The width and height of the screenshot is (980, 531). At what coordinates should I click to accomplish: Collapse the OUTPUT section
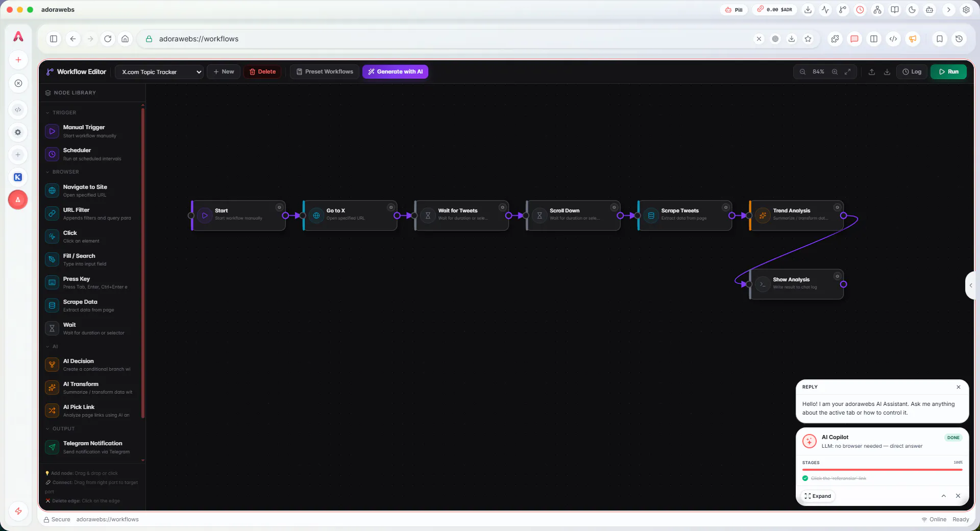(60, 429)
